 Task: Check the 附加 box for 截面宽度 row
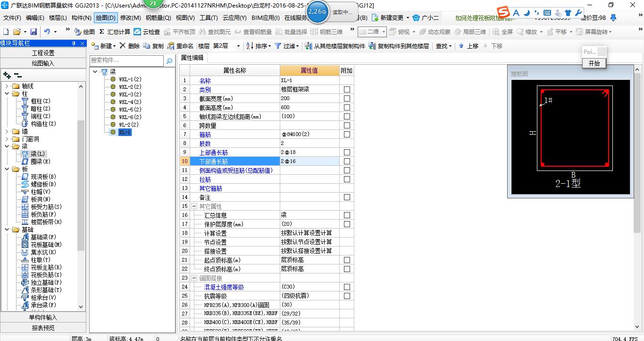click(x=347, y=98)
